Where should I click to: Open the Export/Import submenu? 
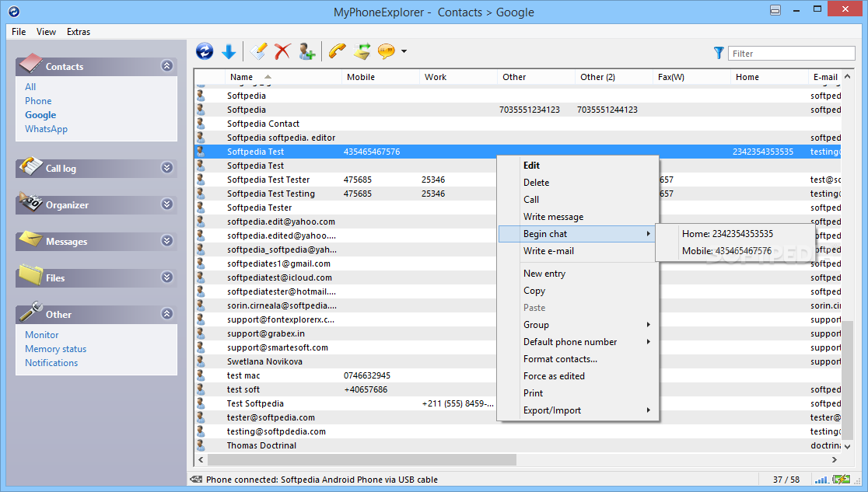pos(579,410)
